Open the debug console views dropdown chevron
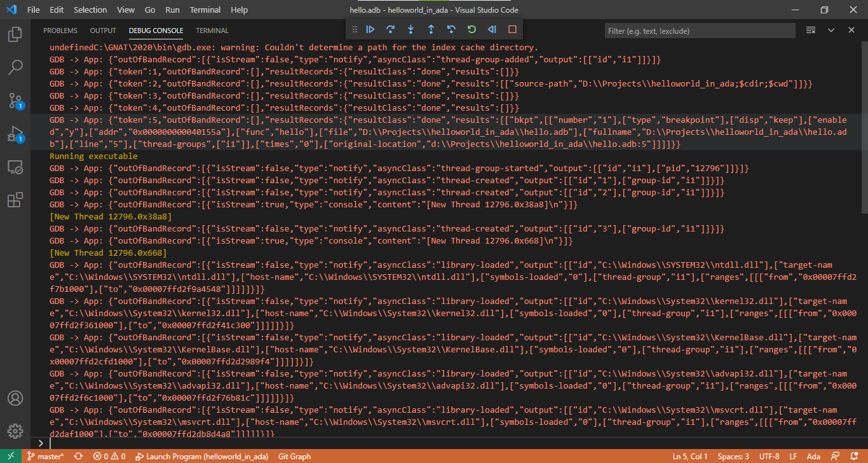 tap(831, 30)
